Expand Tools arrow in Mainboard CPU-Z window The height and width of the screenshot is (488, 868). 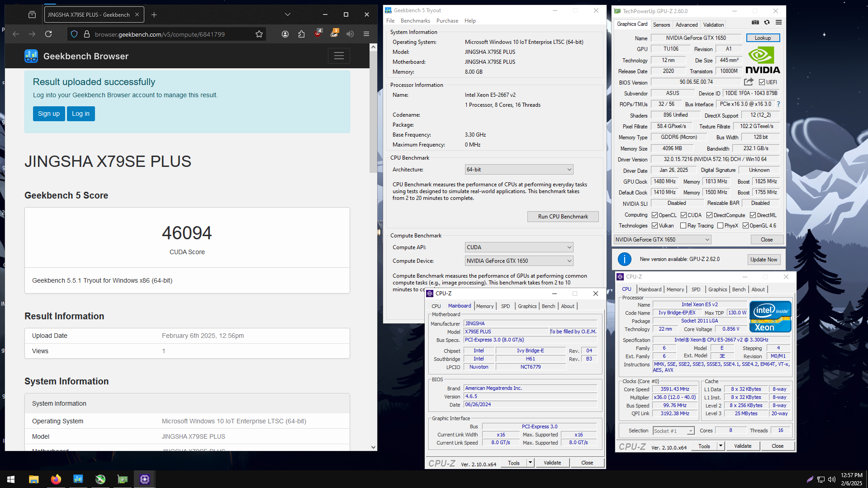[x=530, y=463]
